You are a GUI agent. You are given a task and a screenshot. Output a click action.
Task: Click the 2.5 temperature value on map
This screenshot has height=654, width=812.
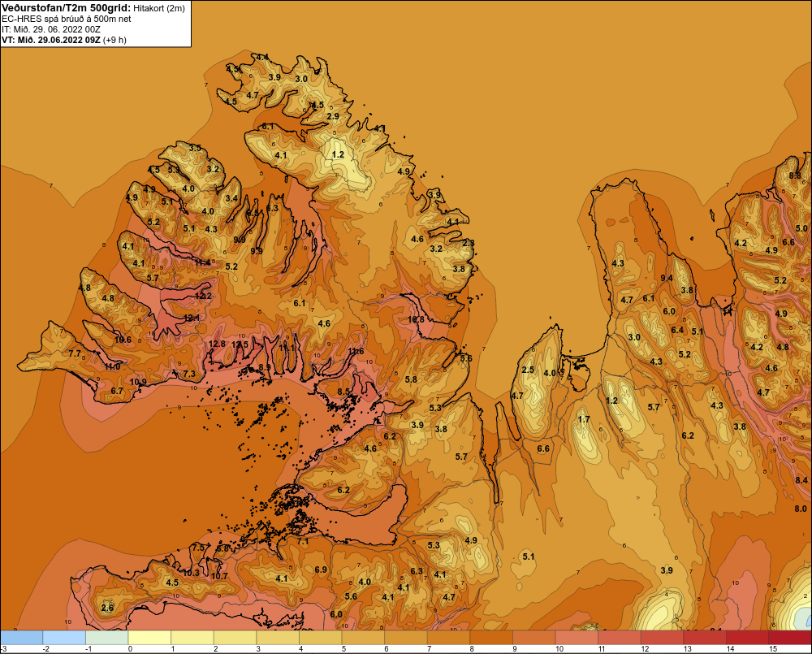pos(528,370)
